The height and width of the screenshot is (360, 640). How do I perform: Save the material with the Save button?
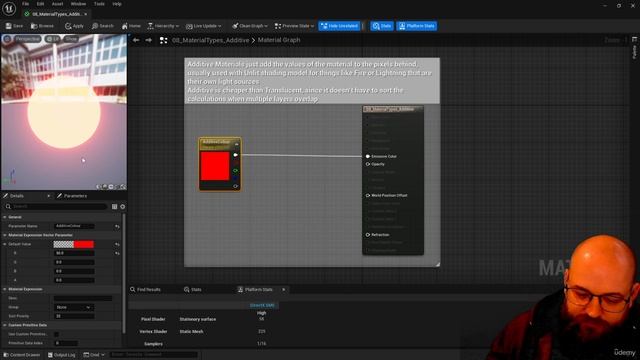[x=14, y=26]
